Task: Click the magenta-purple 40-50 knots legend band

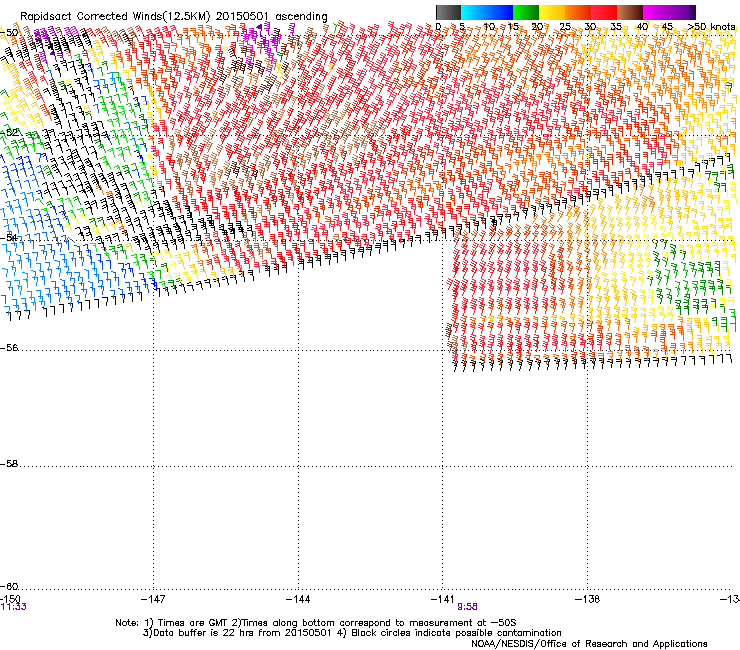Action: (x=669, y=12)
